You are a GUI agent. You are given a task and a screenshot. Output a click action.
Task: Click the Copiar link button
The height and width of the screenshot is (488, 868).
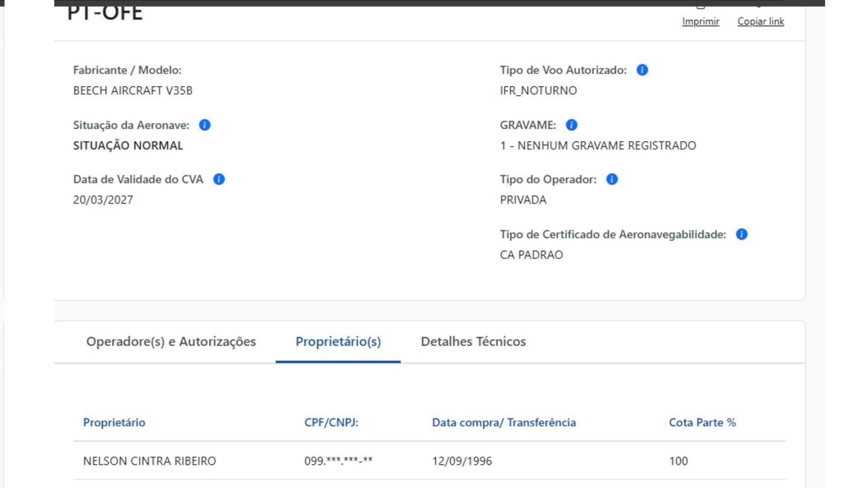coord(760,21)
